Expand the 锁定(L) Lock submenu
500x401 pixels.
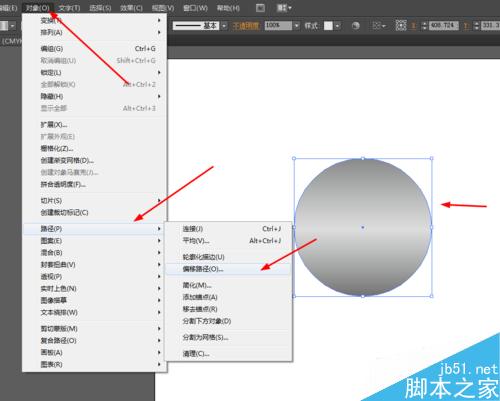94,73
